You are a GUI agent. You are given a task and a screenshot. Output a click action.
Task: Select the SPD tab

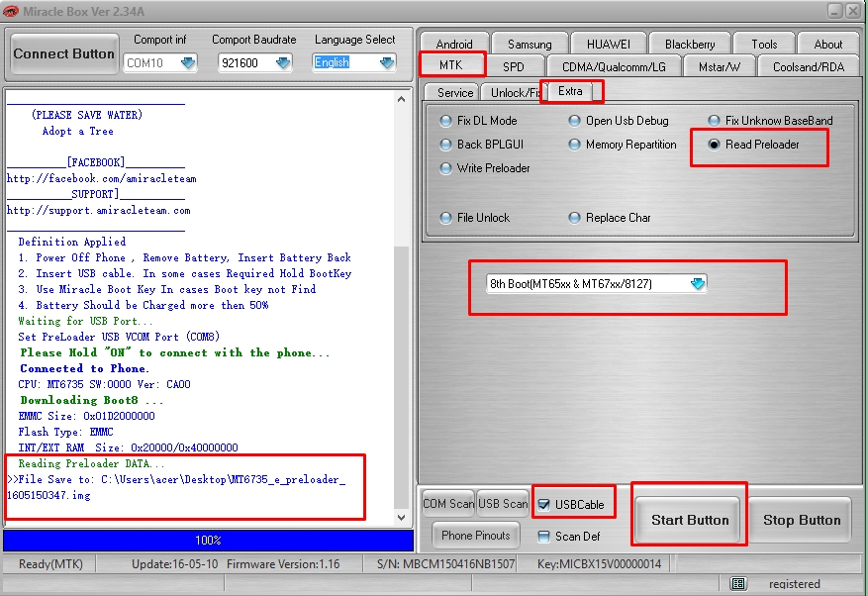point(513,66)
